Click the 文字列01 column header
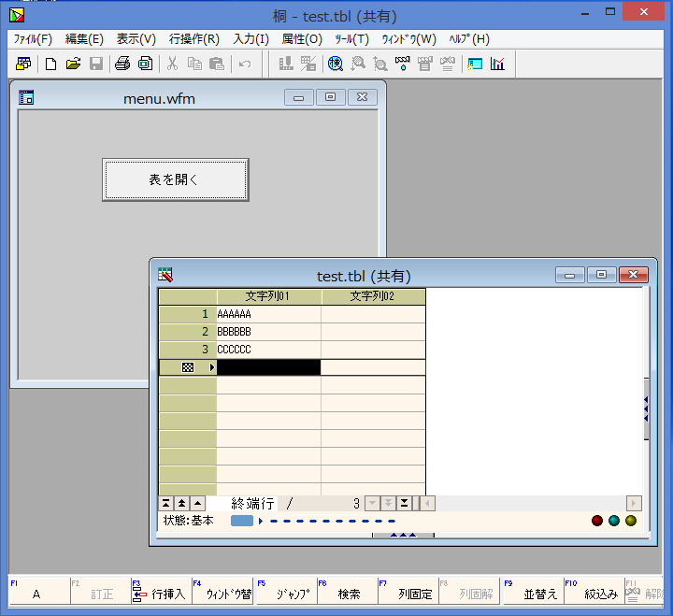 click(268, 296)
